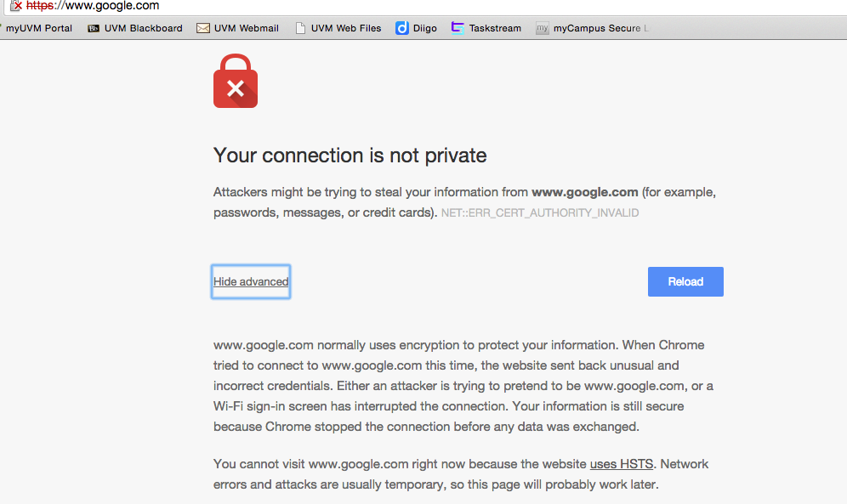The width and height of the screenshot is (847, 504).
Task: Collapse details with Hide advanced link
Action: 251,281
